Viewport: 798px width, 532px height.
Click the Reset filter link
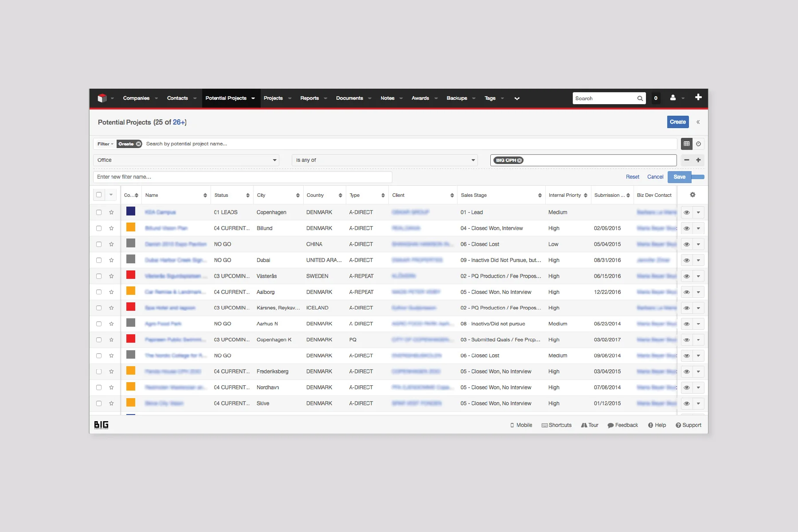click(633, 177)
